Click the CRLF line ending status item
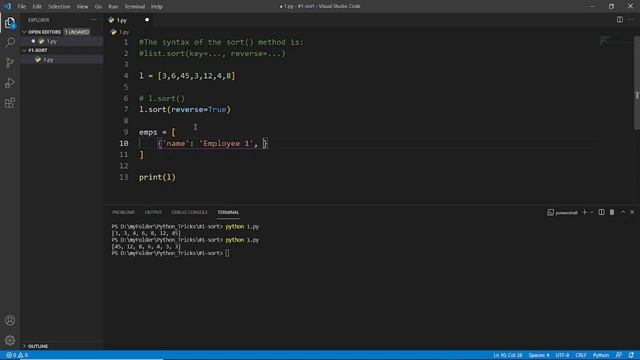640x360 pixels. pos(581,355)
